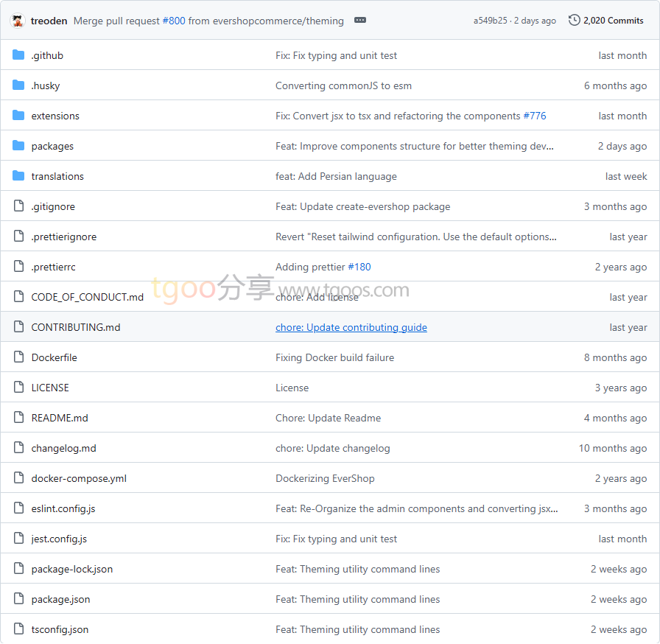Open pull request #800 link
The height and width of the screenshot is (644, 660).
click(174, 21)
